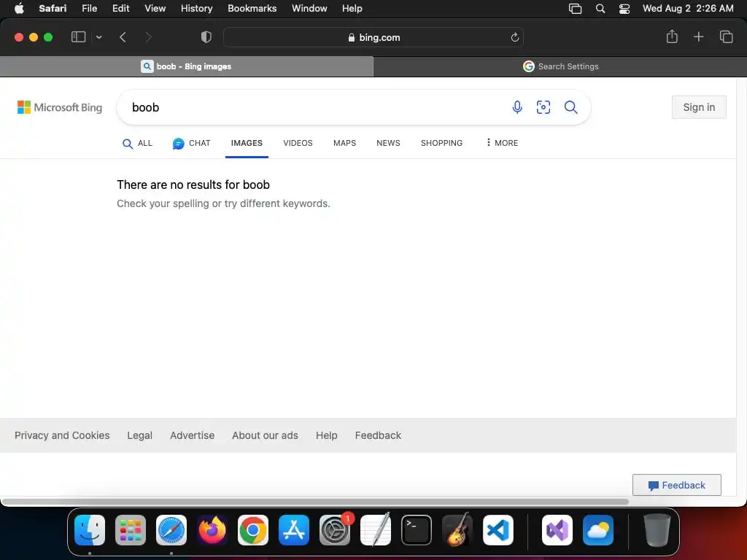This screenshot has width=747, height=560.
Task: Launch Firefox from the dock
Action: pyautogui.click(x=212, y=530)
